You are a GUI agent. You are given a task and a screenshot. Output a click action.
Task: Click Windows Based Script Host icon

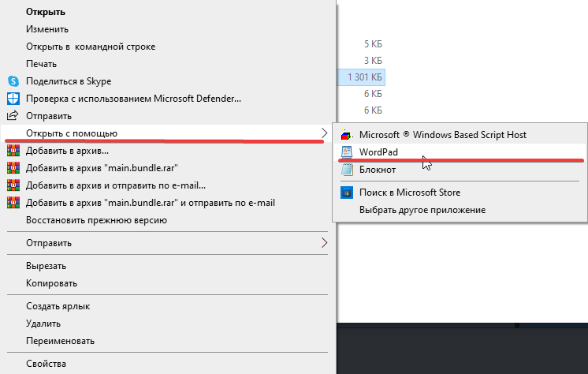(x=347, y=134)
